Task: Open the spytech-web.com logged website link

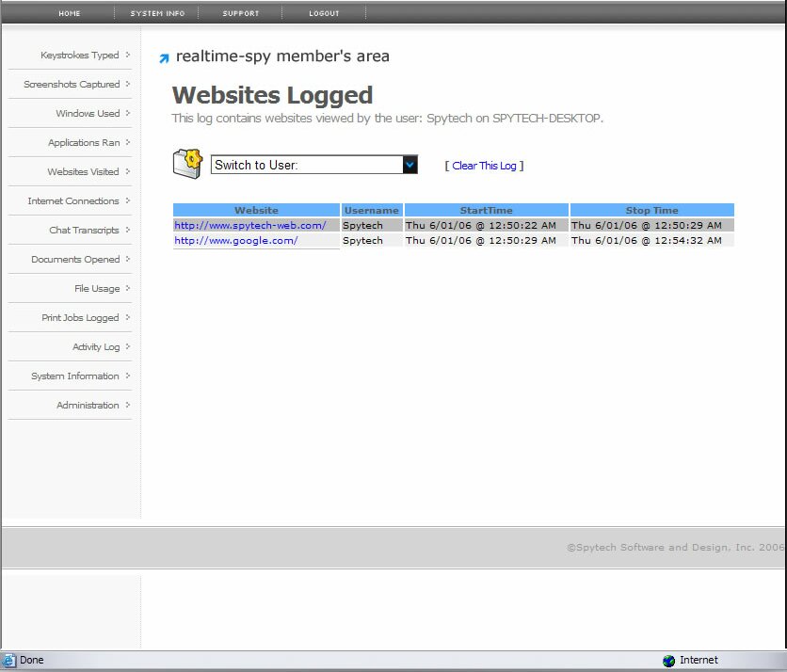Action: tap(250, 226)
